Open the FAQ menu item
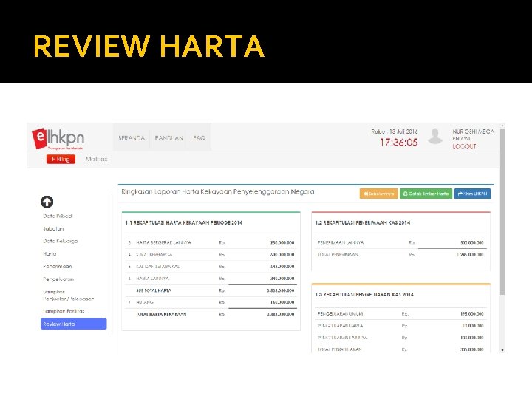Image resolution: width=532 pixels, height=399 pixels. tap(199, 137)
